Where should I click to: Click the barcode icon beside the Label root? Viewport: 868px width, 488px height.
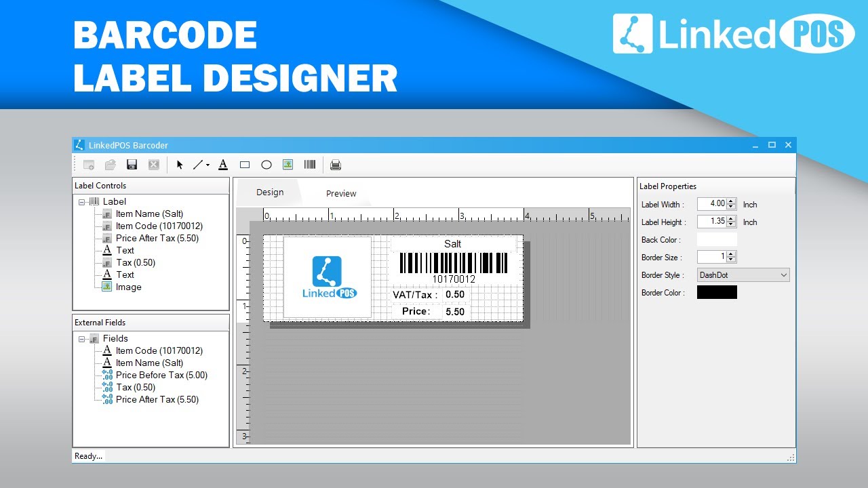point(94,201)
